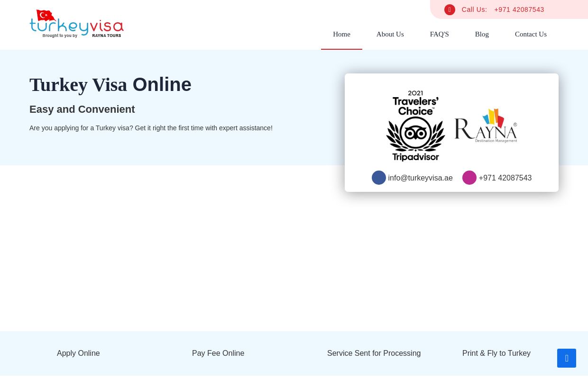Click the phone icon in the top call bar
The image size is (588, 379).
[x=450, y=9]
